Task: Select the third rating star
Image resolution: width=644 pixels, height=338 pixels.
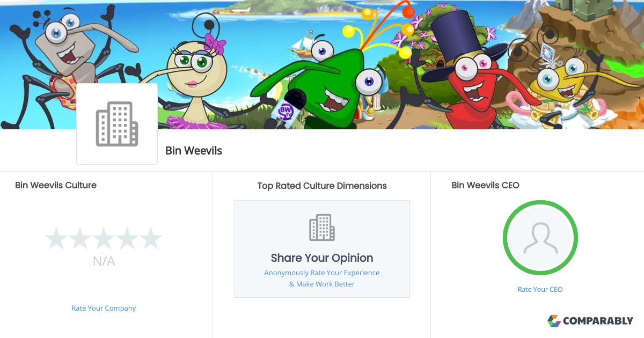Action: tap(104, 239)
